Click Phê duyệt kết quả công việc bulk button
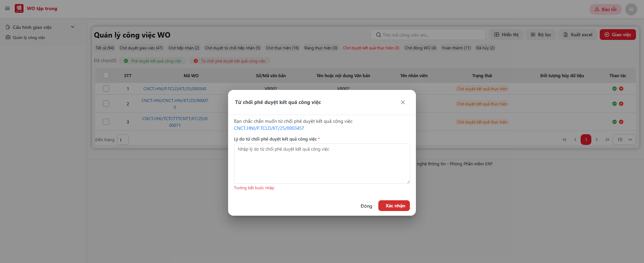Viewport: 644px width, 263px height. [153, 61]
